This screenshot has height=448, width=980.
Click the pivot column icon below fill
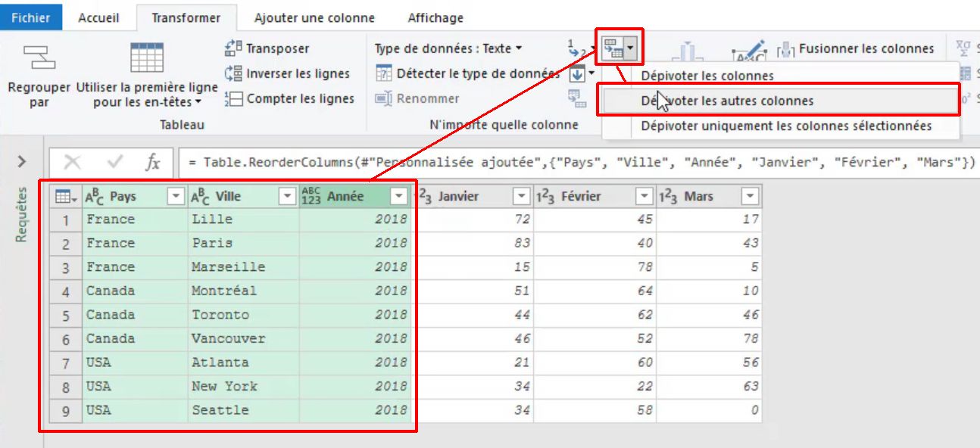tap(577, 98)
